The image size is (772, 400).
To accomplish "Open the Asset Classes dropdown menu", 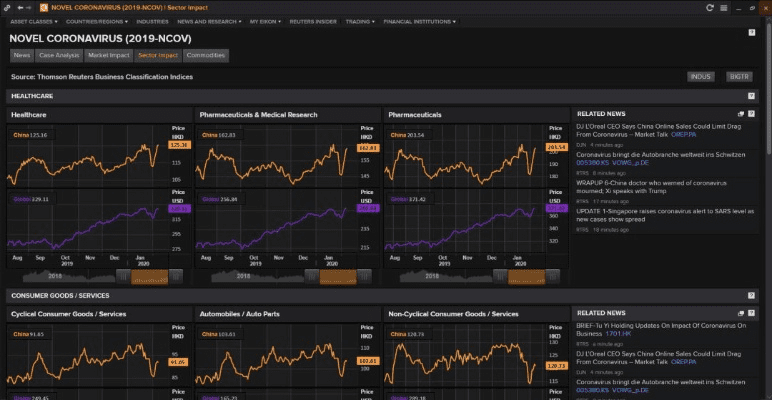I will [x=33, y=20].
